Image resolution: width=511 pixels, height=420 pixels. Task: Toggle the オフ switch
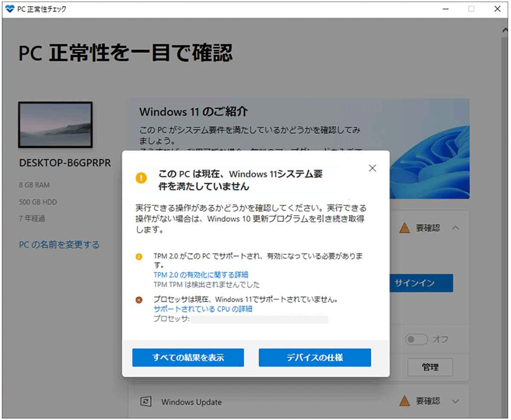(x=416, y=339)
